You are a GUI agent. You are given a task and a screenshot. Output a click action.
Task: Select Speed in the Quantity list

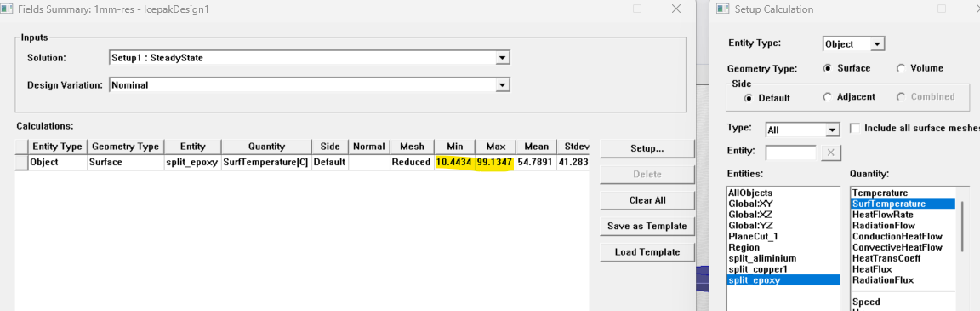(x=866, y=302)
